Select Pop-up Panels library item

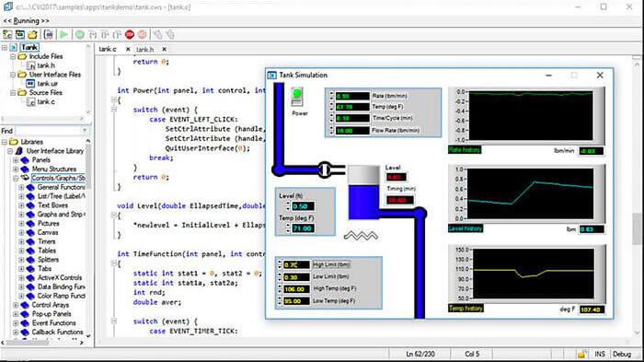[52, 314]
